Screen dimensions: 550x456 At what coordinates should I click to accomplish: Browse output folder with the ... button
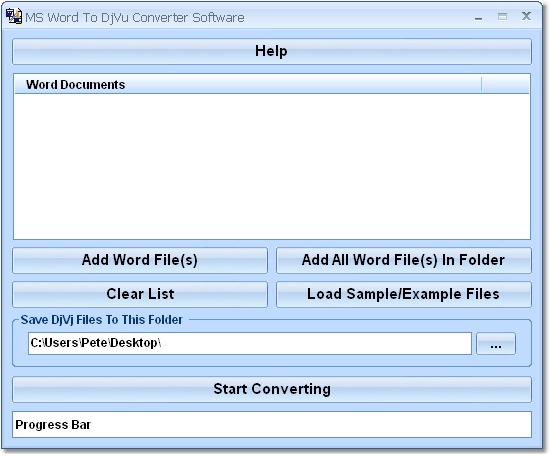click(496, 344)
